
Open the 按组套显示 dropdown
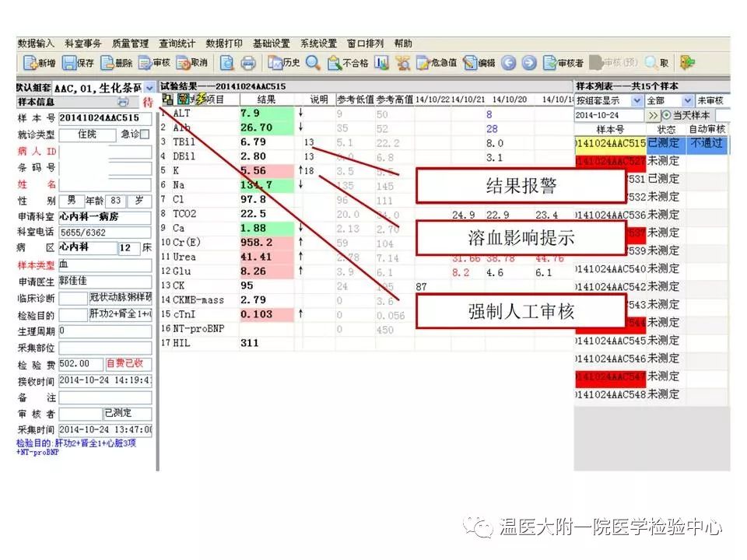637,101
